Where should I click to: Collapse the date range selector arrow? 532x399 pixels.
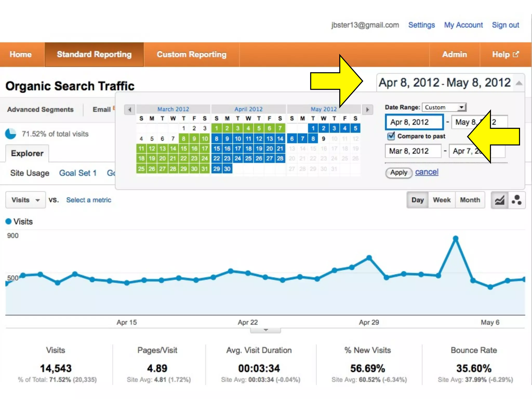[x=519, y=83]
